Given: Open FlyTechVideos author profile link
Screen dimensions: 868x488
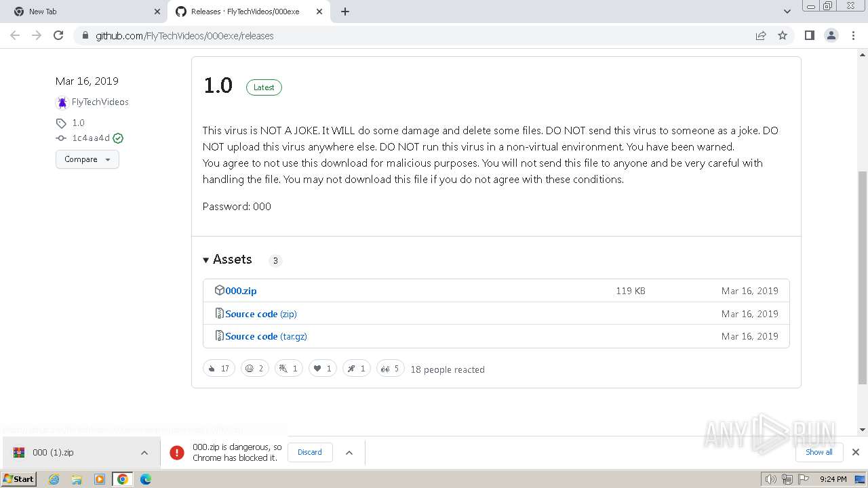Looking at the screenshot, I should (100, 102).
